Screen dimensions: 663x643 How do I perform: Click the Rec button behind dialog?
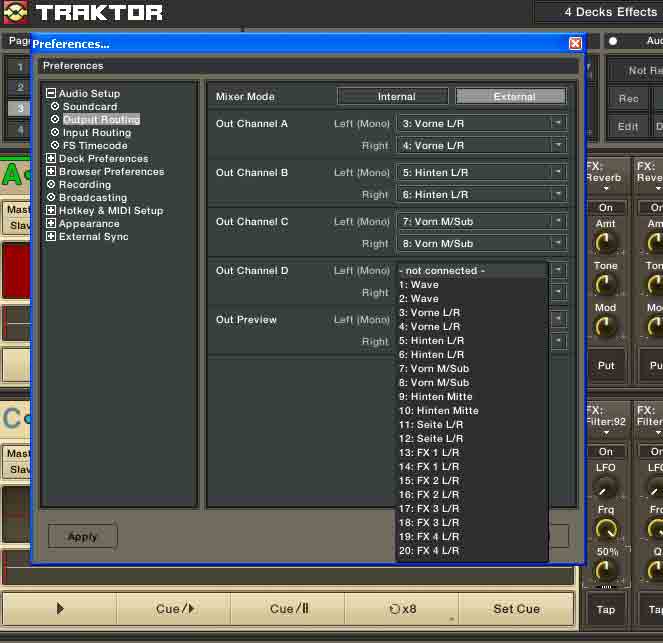point(628,99)
